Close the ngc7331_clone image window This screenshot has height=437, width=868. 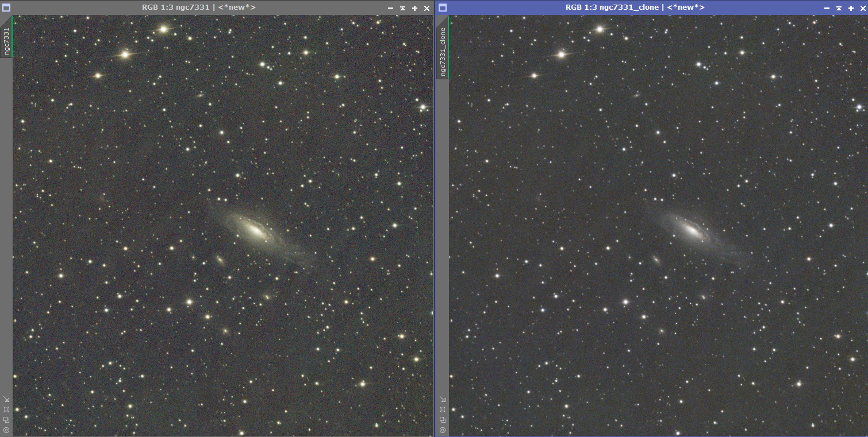pos(862,8)
